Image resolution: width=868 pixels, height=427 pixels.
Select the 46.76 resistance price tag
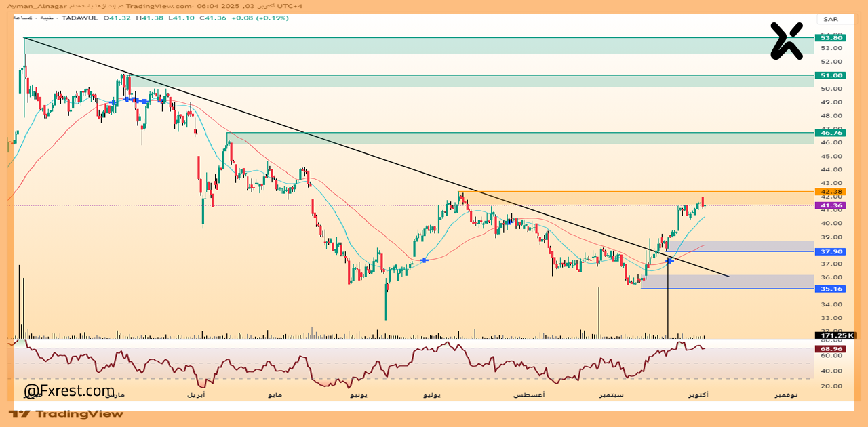(831, 133)
